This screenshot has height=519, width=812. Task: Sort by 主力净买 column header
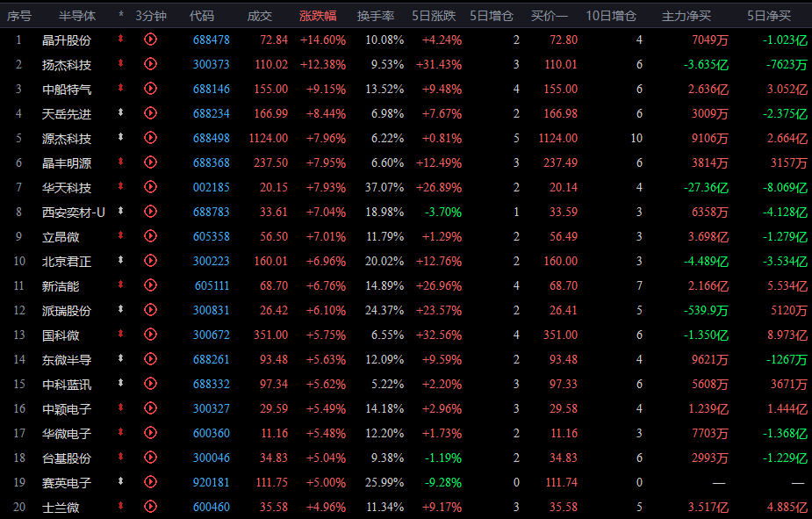(x=686, y=16)
